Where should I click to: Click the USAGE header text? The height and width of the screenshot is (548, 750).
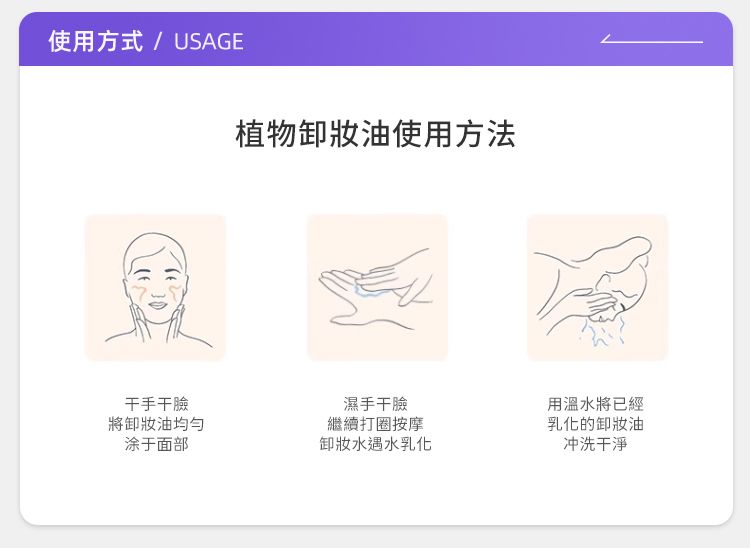[x=209, y=42]
